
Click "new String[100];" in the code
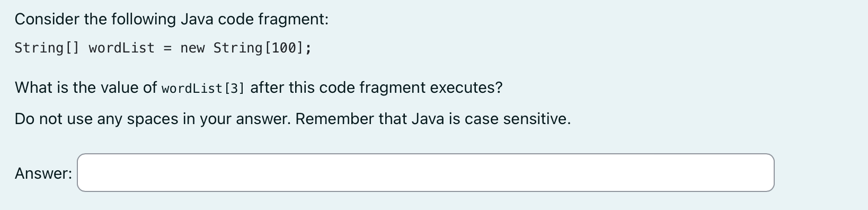click(246, 48)
